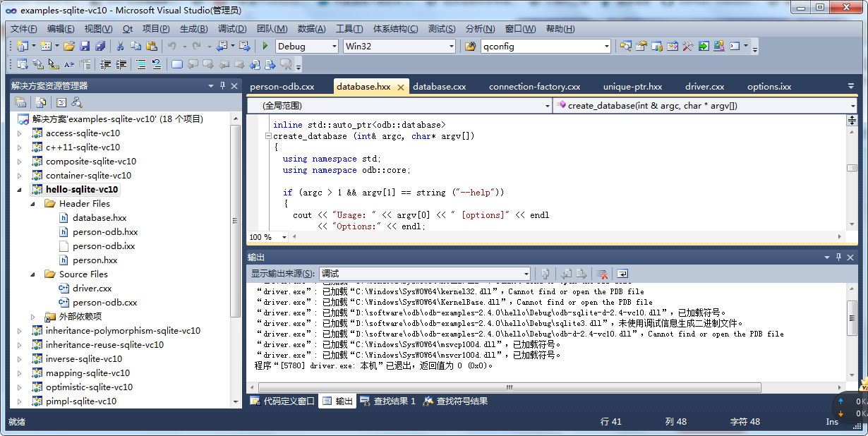Pin the Solution Explorer panel

point(222,85)
